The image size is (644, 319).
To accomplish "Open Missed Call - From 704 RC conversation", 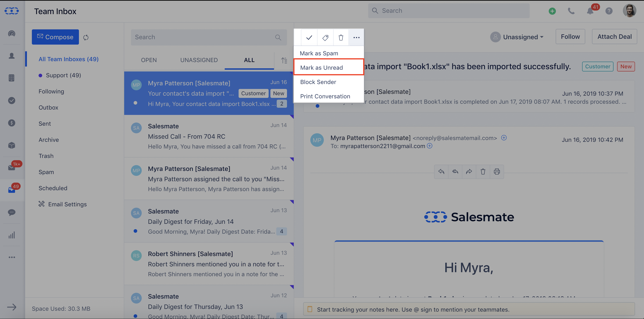I will tap(209, 136).
